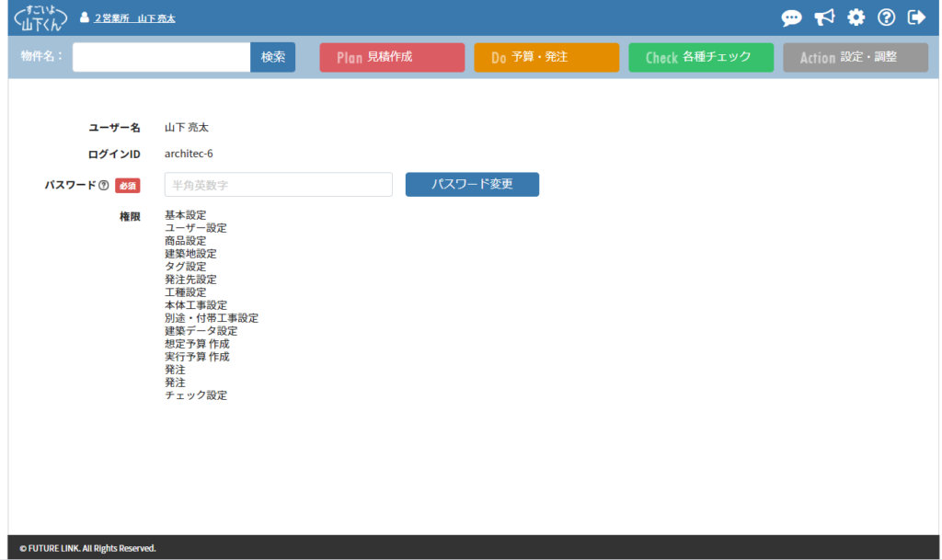Click the パスワード変更 button
This screenshot has width=942, height=560.
coord(472,185)
